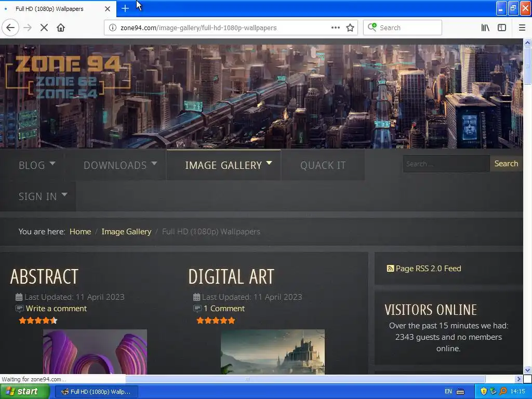Expand the DOWNLOADS dropdown arrow

(x=154, y=164)
